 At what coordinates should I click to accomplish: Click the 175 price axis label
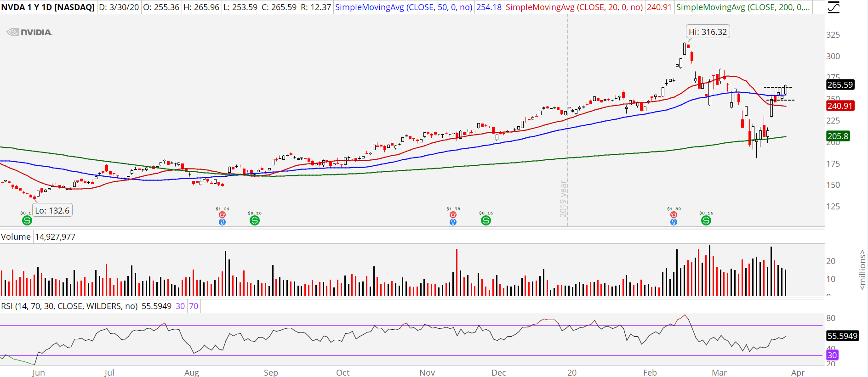click(x=833, y=164)
